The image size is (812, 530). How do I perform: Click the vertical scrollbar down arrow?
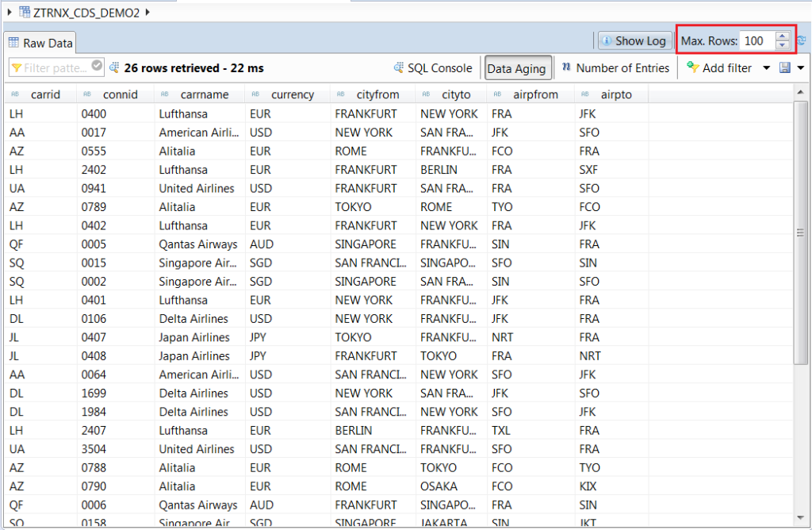(x=801, y=517)
